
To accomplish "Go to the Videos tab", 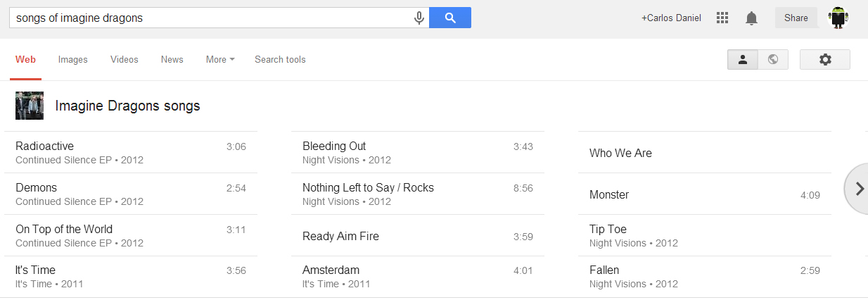I will point(125,60).
